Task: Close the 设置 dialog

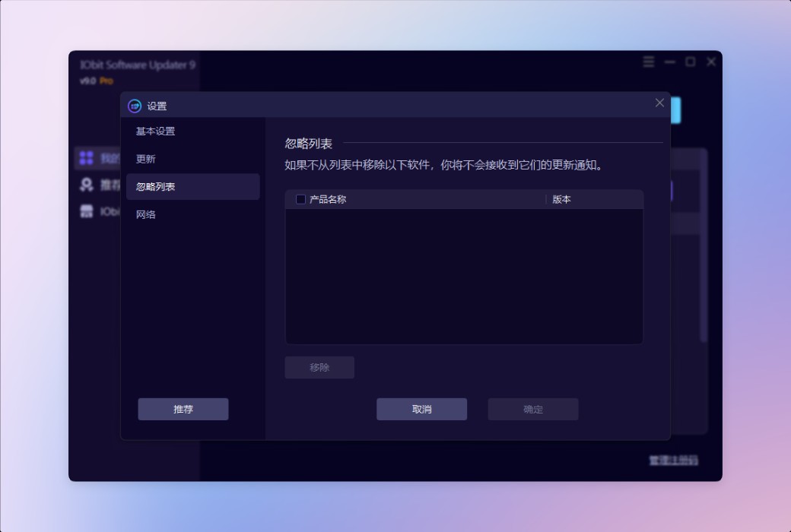Action: coord(659,103)
